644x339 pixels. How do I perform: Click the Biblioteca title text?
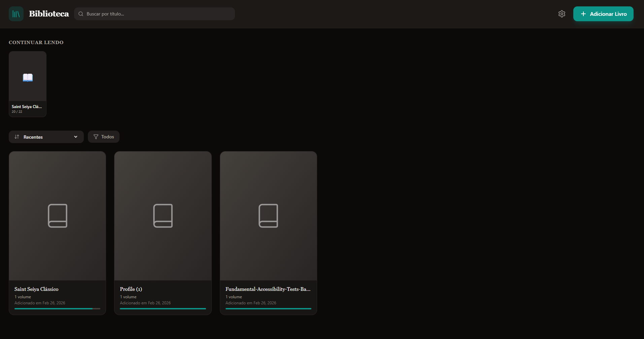pyautogui.click(x=49, y=13)
